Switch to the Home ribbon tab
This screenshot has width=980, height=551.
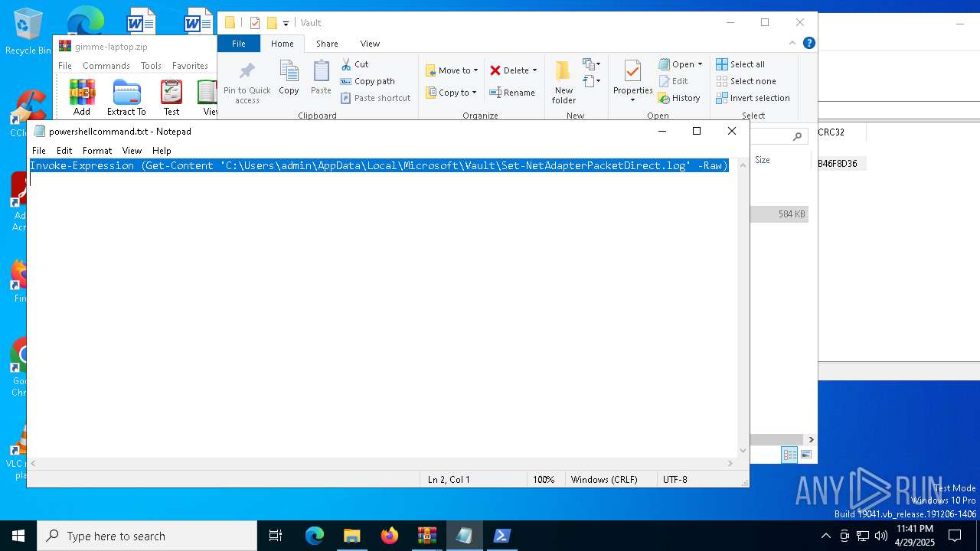point(282,44)
